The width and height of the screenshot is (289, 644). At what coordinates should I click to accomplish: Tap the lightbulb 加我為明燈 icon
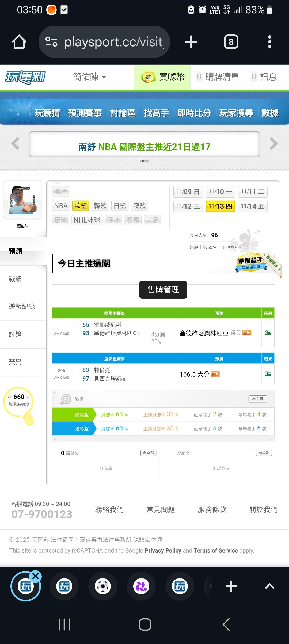19,404
